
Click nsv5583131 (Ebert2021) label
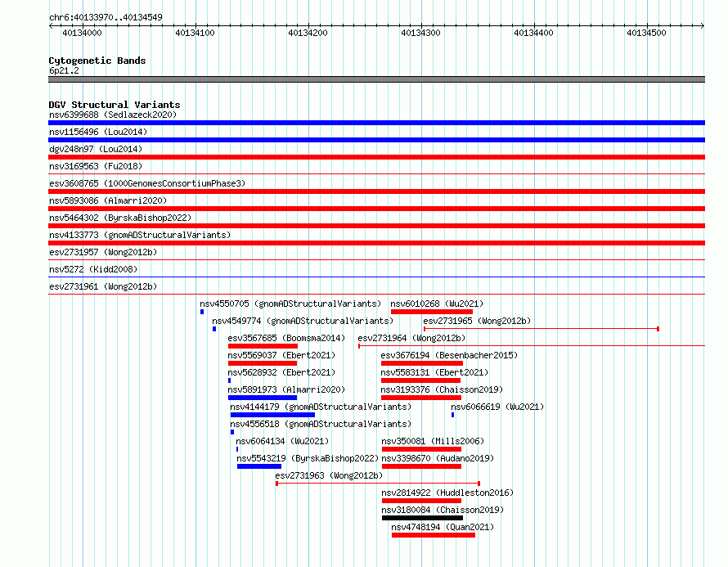pyautogui.click(x=434, y=372)
